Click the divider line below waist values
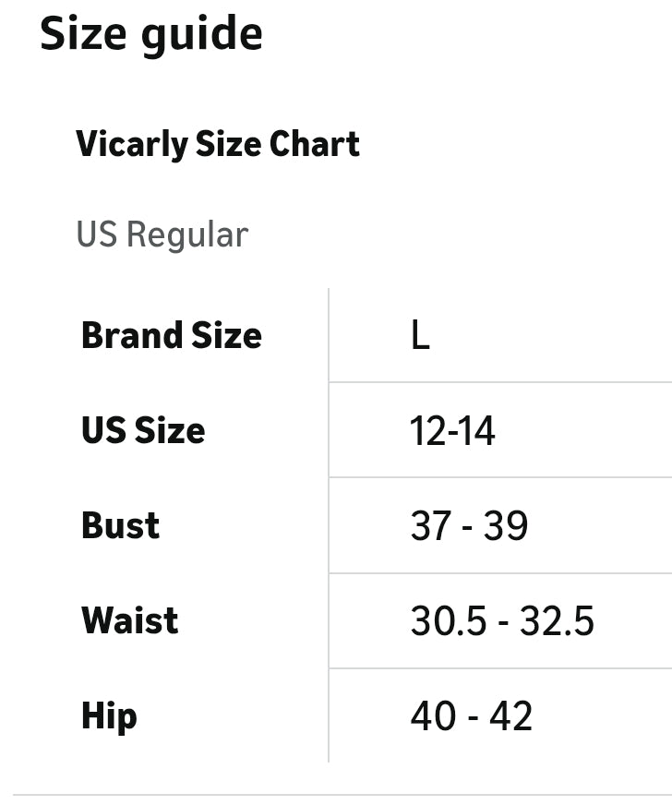Image resolution: width=672 pixels, height=805 pixels. click(x=499, y=668)
